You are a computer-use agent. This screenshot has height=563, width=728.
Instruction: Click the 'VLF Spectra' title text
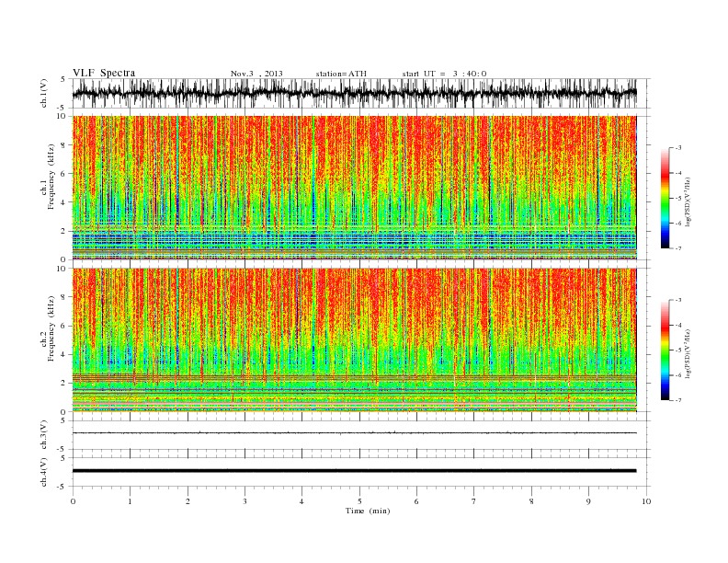pyautogui.click(x=104, y=73)
